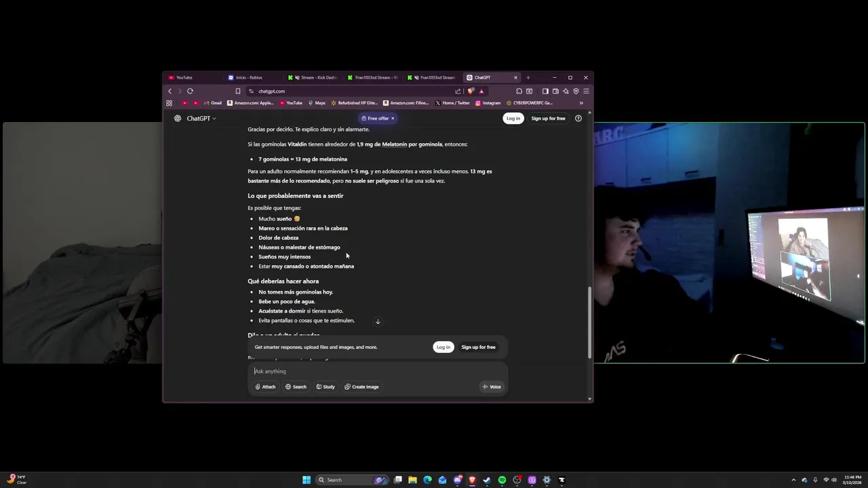868x488 pixels.
Task: Dismiss the Free offer banner
Action: pyautogui.click(x=392, y=118)
